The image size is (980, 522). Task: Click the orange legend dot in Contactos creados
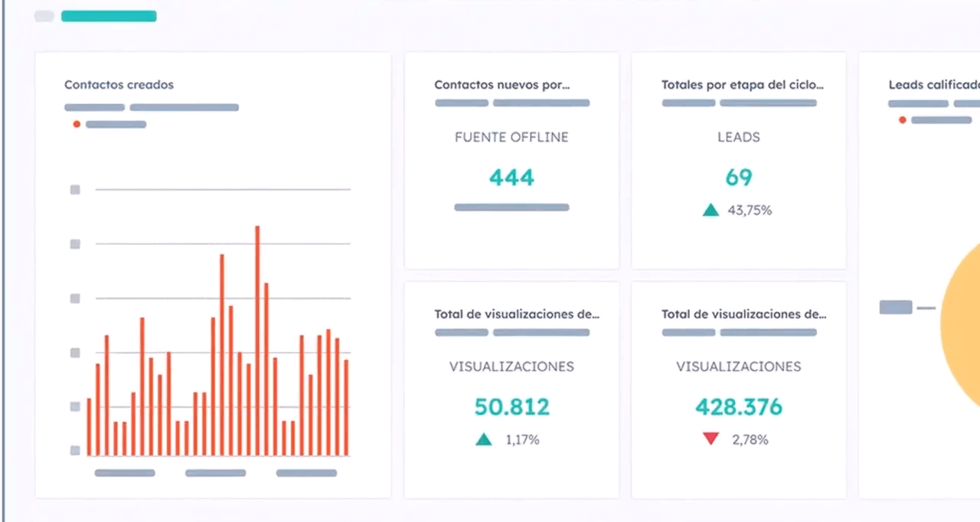click(x=77, y=124)
